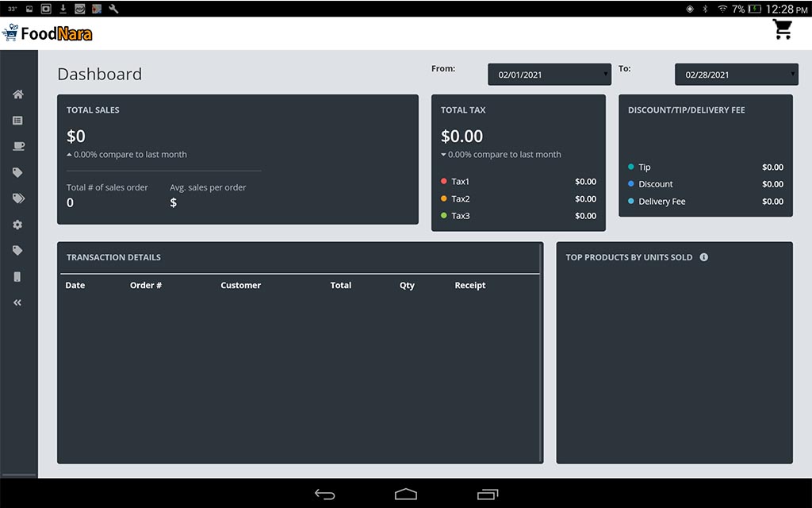The width and height of the screenshot is (812, 508).
Task: Collapse the sidebar with double chevron
Action: [17, 302]
